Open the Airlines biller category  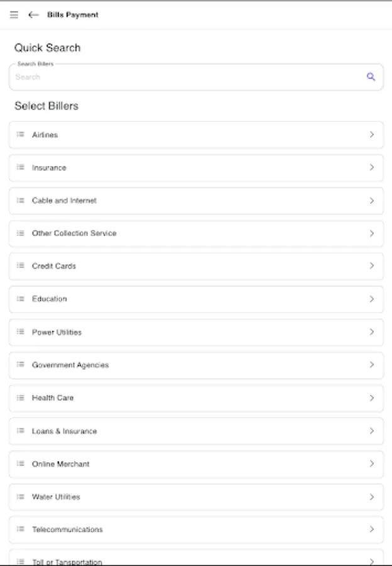click(x=45, y=135)
